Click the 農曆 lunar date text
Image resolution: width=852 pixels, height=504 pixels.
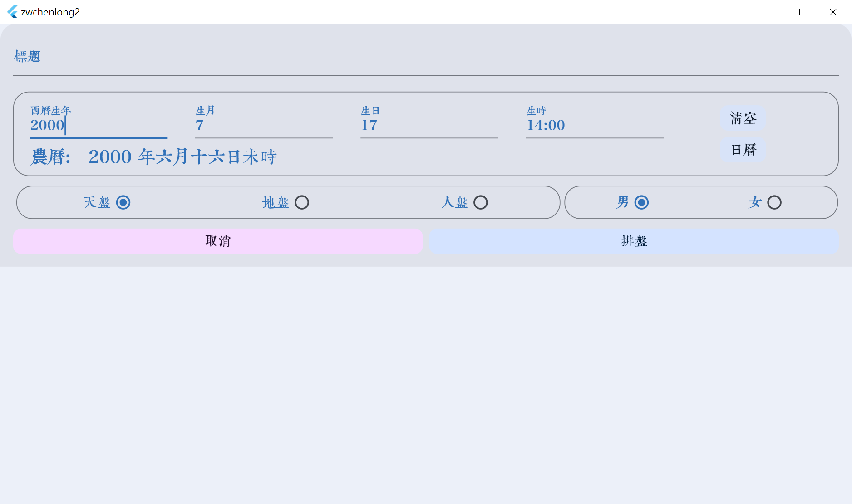tap(154, 157)
